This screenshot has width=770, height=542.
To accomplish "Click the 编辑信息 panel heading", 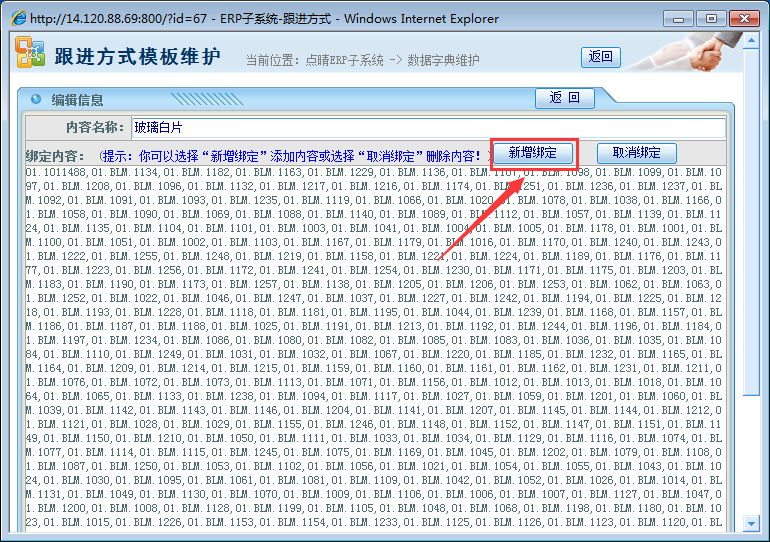I will (77, 100).
